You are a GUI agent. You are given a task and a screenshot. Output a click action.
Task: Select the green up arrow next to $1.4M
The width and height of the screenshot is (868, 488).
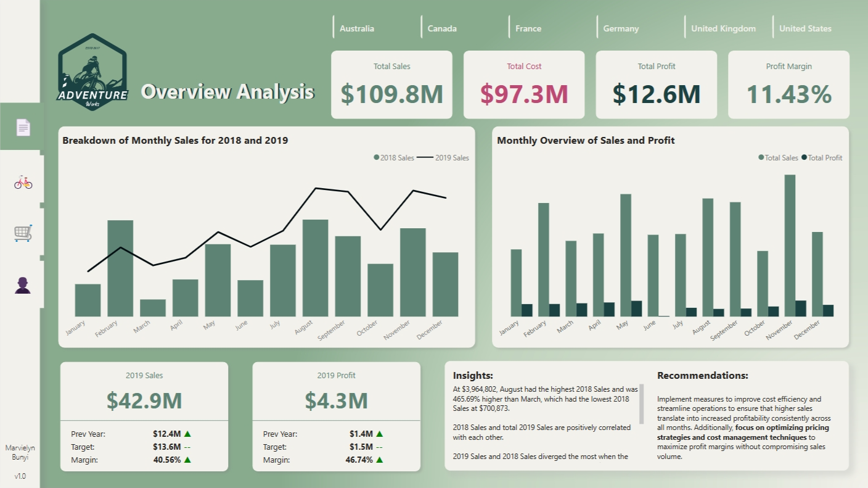380,434
